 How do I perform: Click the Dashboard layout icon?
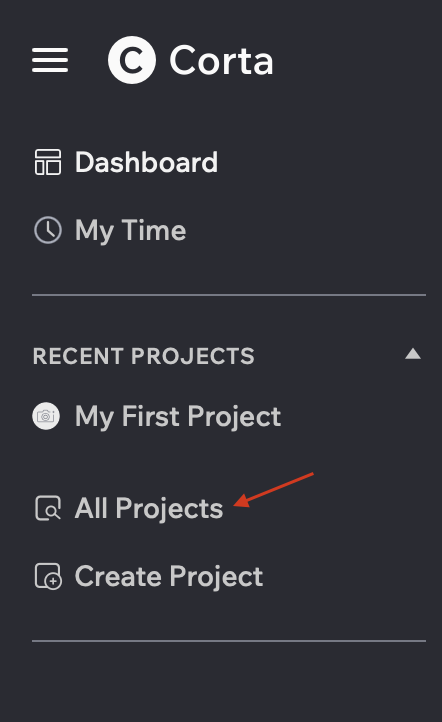click(x=48, y=162)
